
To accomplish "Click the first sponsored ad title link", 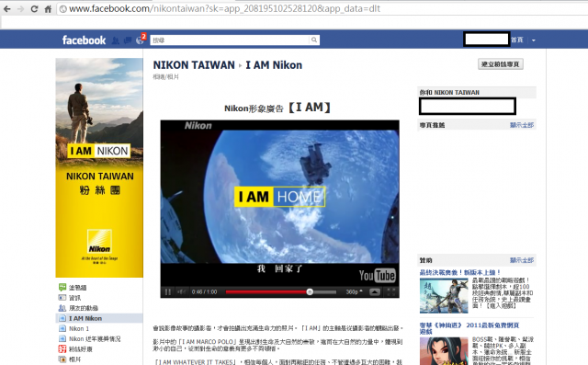I will click(460, 272).
